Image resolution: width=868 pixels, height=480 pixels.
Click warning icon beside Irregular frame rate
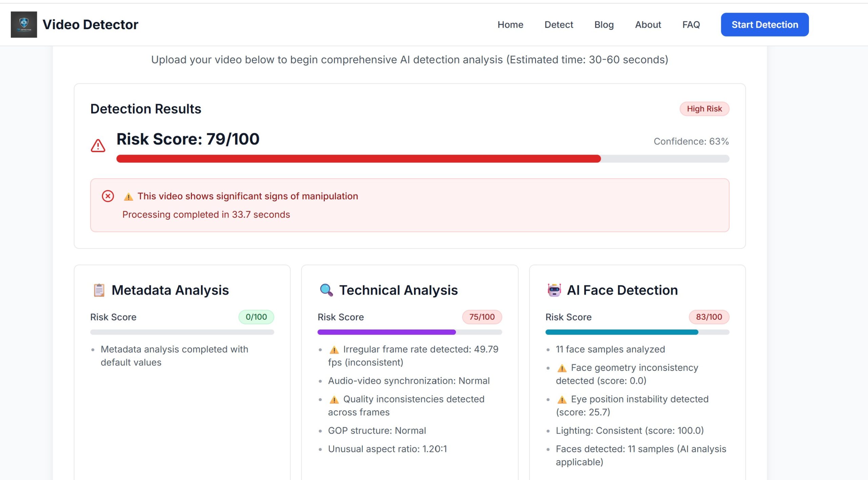point(334,350)
